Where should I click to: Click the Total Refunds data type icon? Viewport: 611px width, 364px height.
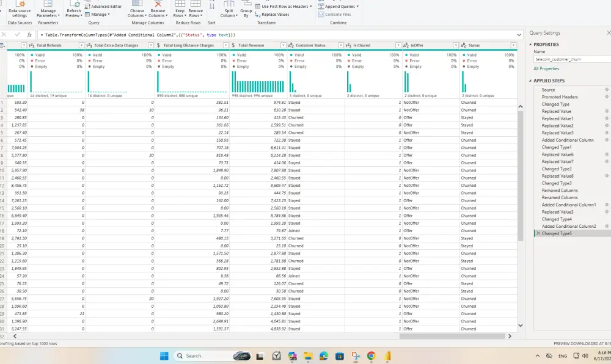click(32, 46)
